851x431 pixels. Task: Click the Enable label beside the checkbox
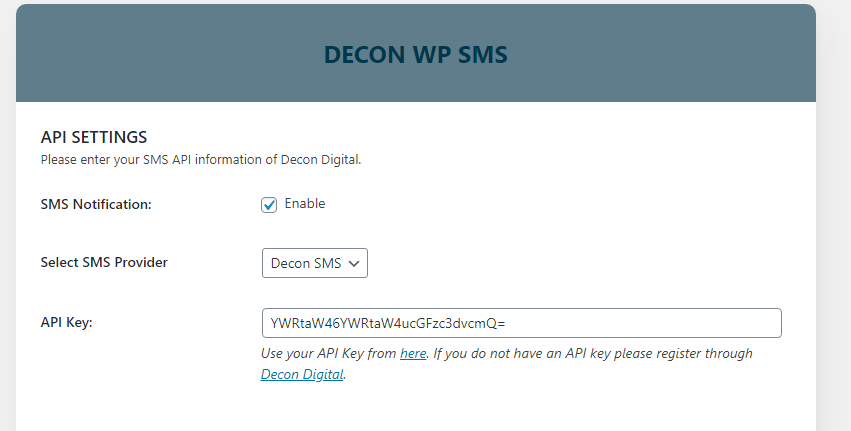304,204
